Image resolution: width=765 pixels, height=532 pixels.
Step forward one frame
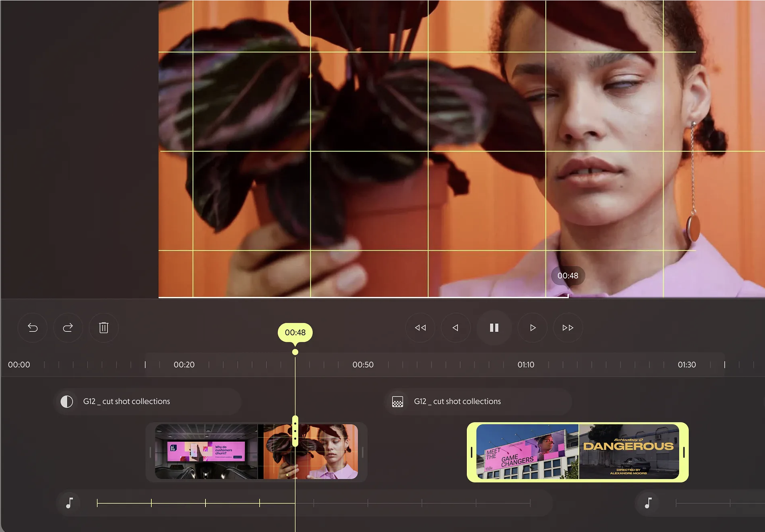pyautogui.click(x=533, y=328)
